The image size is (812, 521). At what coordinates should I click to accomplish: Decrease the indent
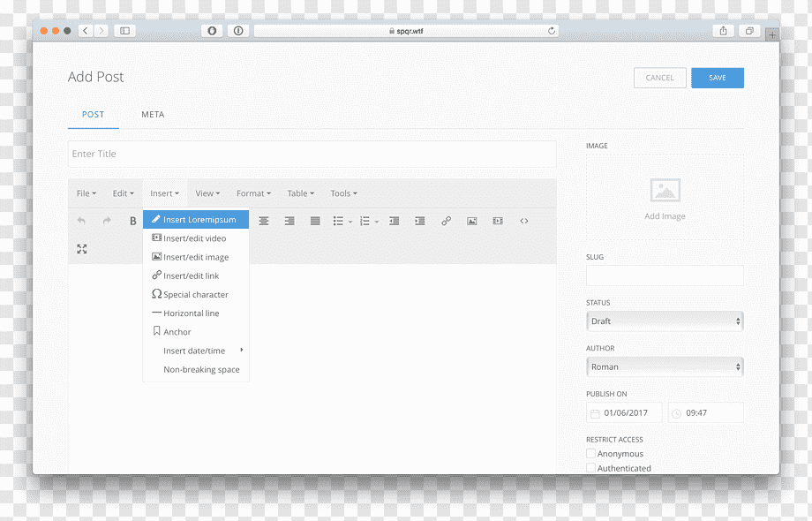click(395, 221)
